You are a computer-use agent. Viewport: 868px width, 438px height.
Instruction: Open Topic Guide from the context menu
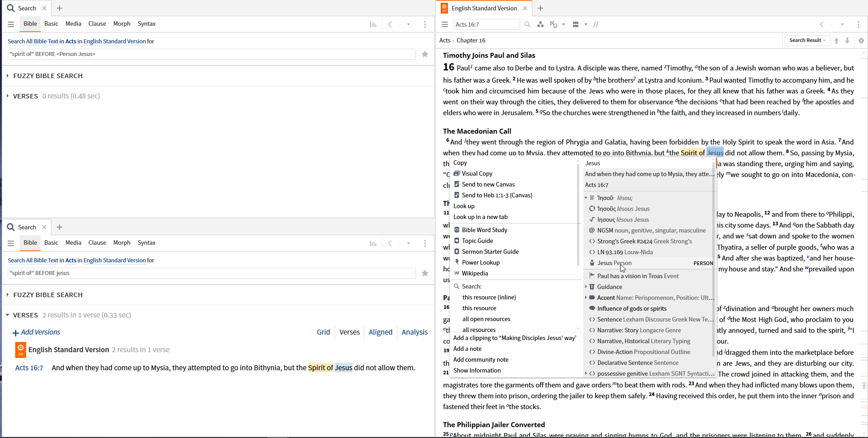coord(477,241)
